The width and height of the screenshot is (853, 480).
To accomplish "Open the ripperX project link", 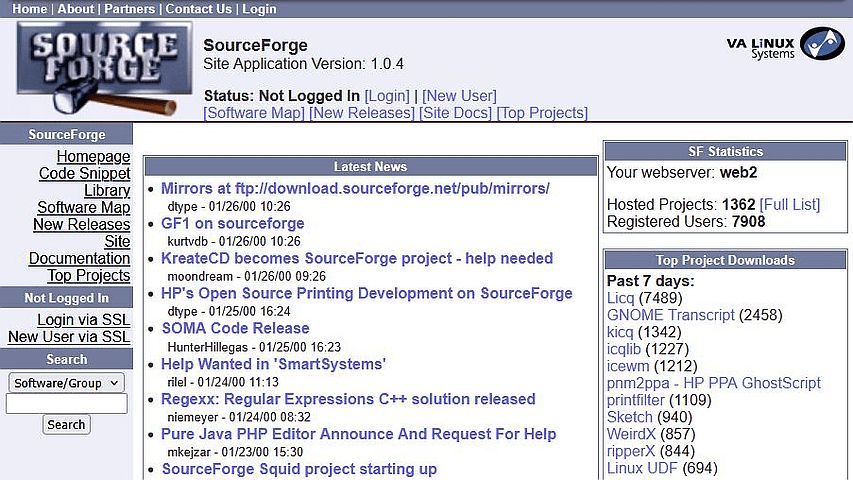I will [631, 451].
